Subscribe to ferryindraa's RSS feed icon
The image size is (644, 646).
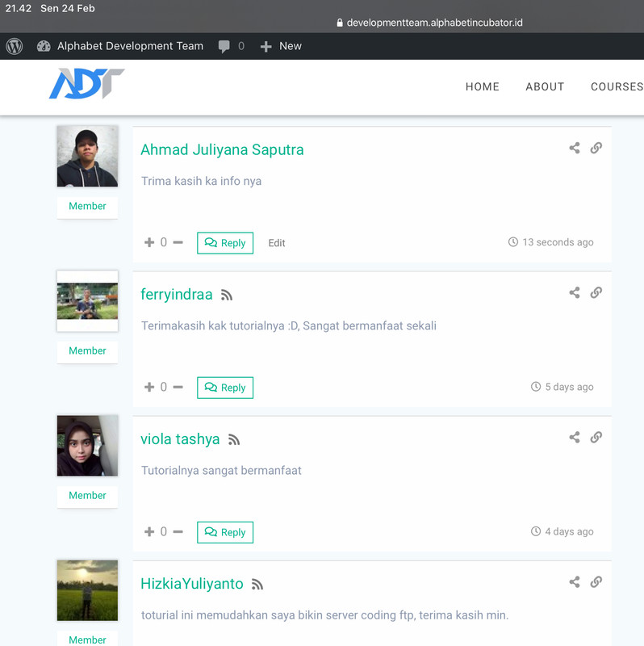click(227, 295)
